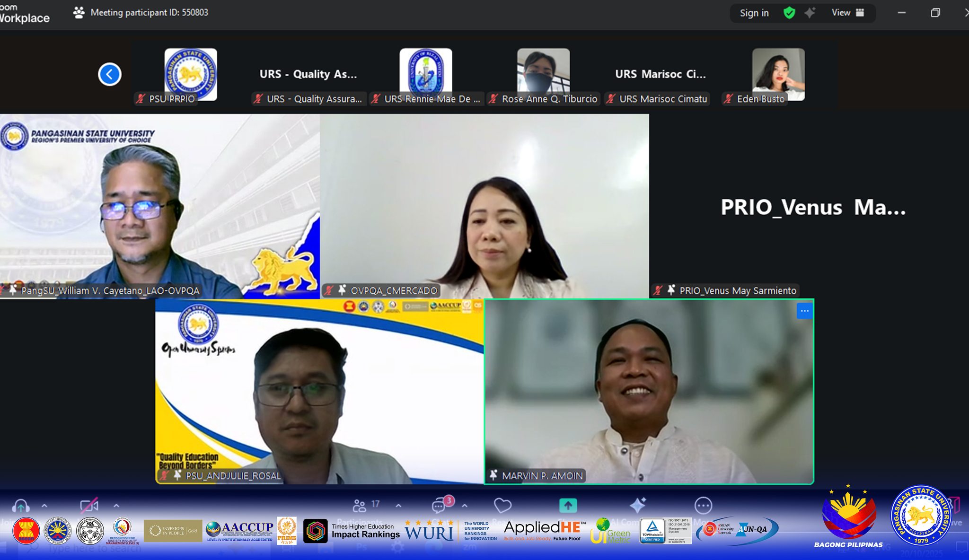
Task: Click the green Share screen icon
Action: [568, 506]
